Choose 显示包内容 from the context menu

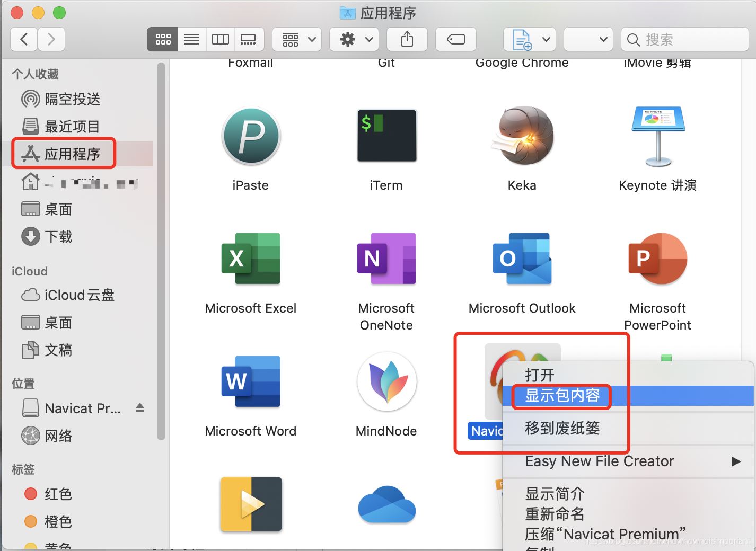(561, 396)
